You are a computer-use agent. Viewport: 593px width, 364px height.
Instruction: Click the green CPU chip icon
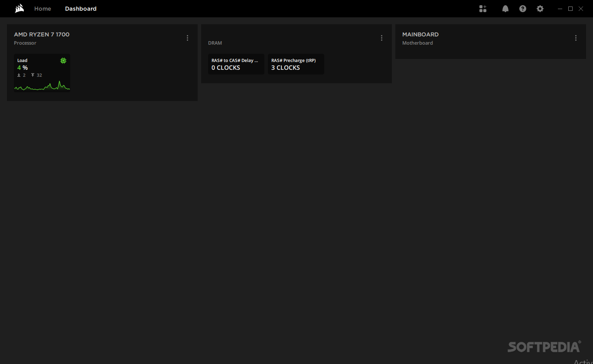point(63,61)
